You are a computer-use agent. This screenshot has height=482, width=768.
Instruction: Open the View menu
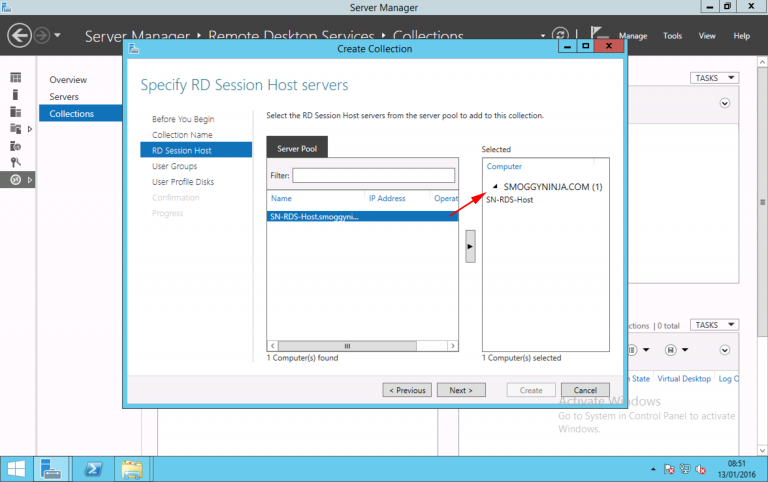click(707, 36)
